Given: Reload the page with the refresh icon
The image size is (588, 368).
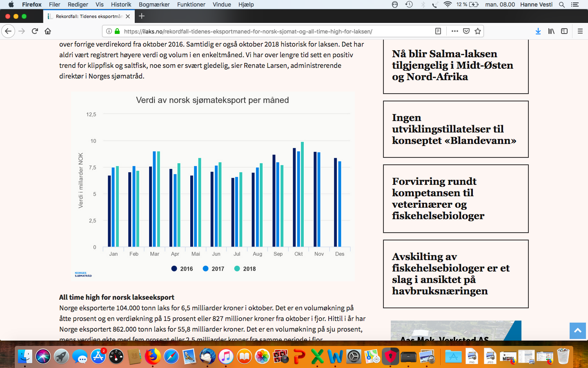Looking at the screenshot, I should click(35, 31).
